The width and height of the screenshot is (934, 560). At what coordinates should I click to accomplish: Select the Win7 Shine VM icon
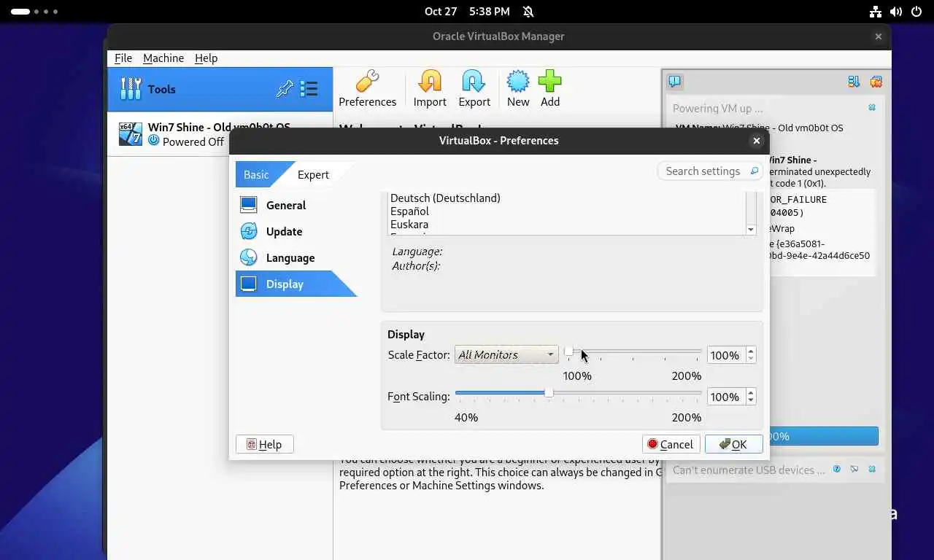pos(131,133)
